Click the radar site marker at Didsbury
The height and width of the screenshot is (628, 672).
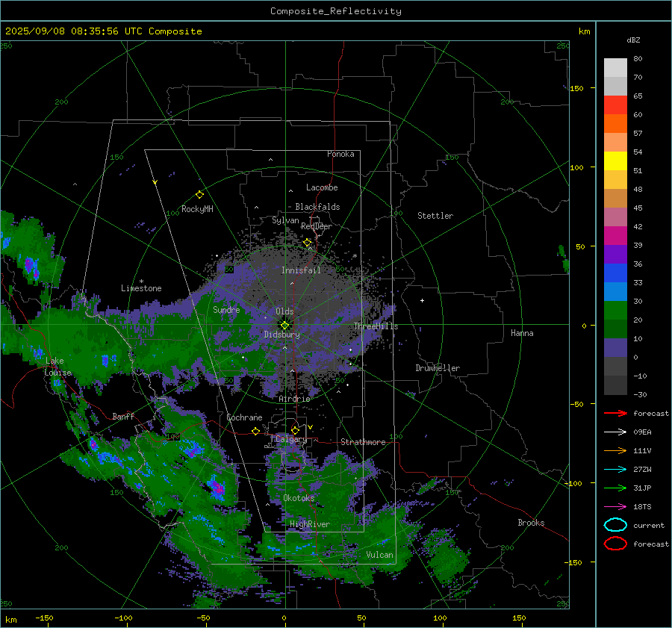(285, 326)
